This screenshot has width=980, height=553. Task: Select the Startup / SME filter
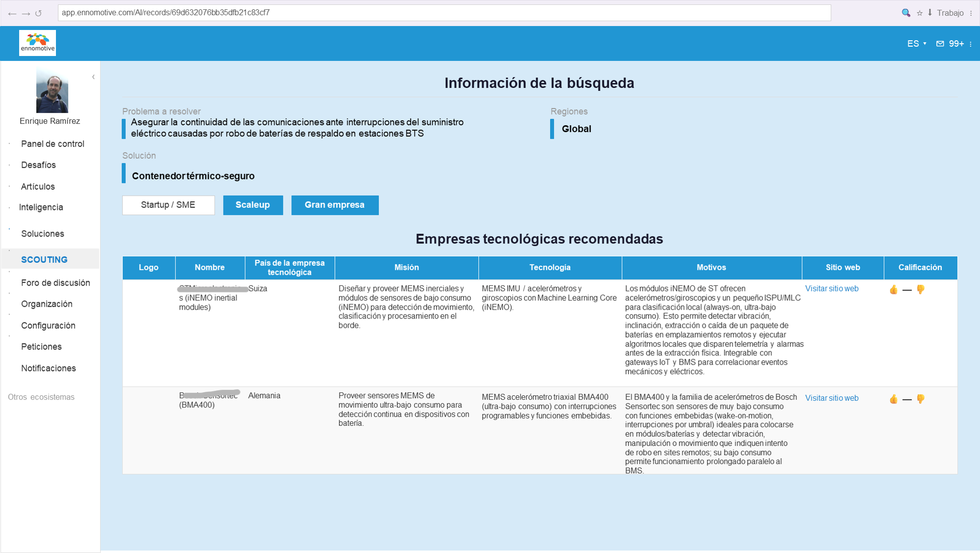(x=168, y=205)
